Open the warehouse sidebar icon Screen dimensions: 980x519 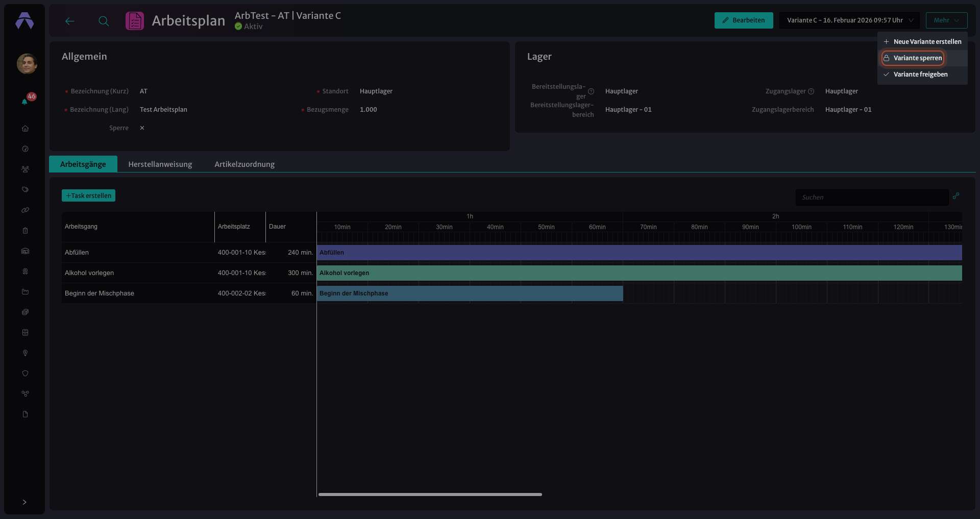pyautogui.click(x=25, y=251)
